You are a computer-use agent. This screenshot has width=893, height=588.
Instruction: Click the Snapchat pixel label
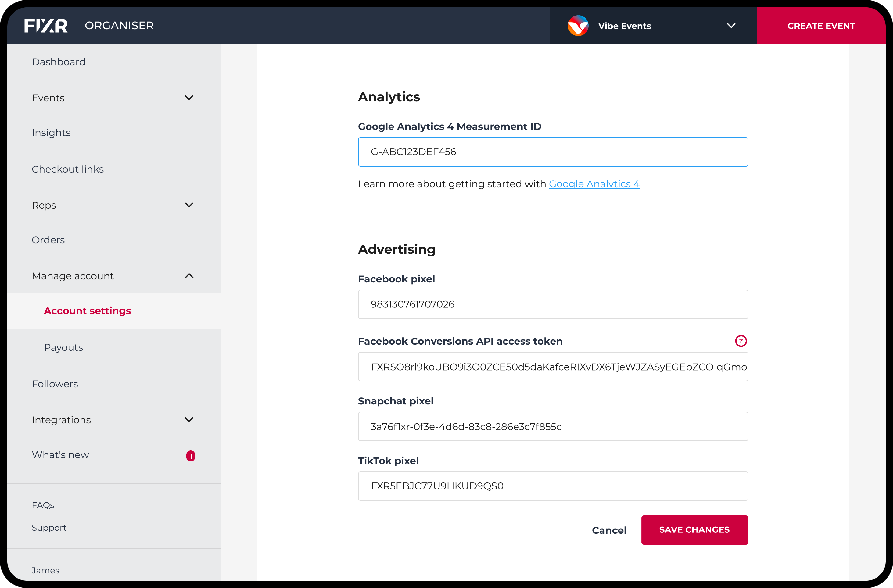[x=396, y=401]
